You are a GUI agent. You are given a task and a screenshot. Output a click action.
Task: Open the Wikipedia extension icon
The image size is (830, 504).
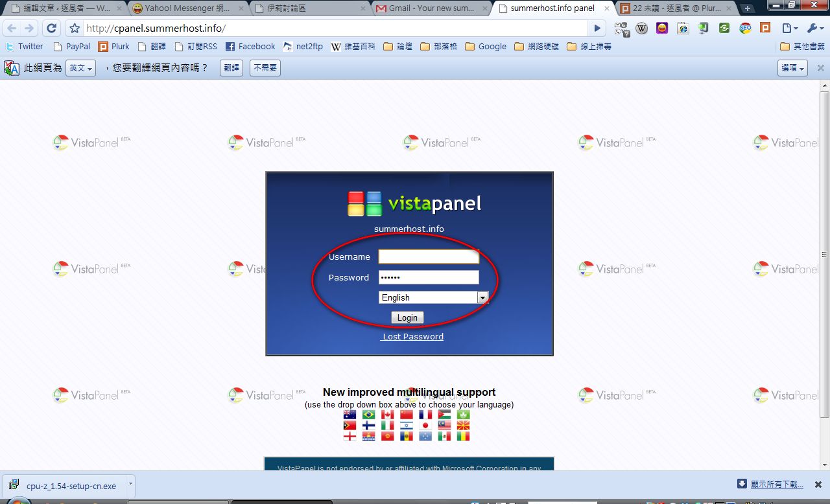[642, 29]
